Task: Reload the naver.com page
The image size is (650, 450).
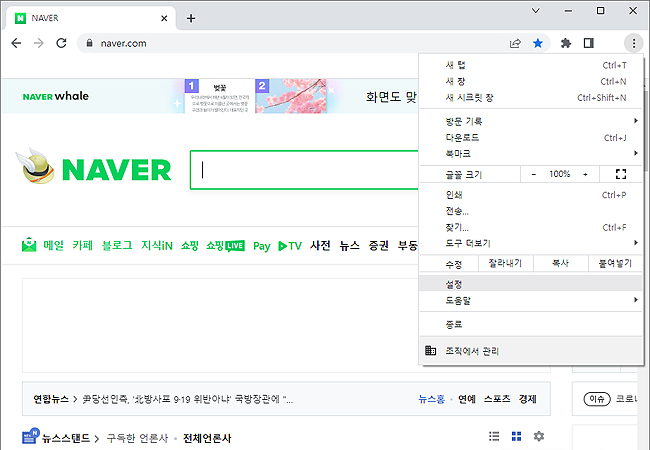Action: coord(61,43)
